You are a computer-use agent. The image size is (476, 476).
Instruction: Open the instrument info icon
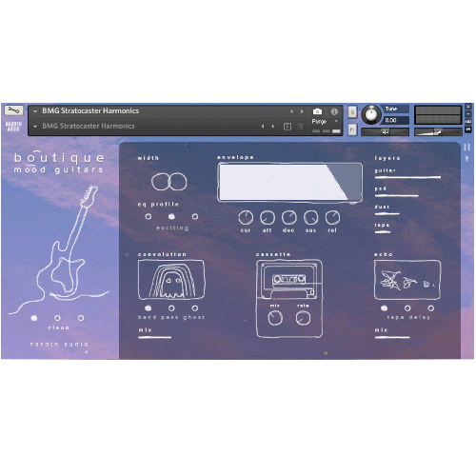pyautogui.click(x=334, y=111)
